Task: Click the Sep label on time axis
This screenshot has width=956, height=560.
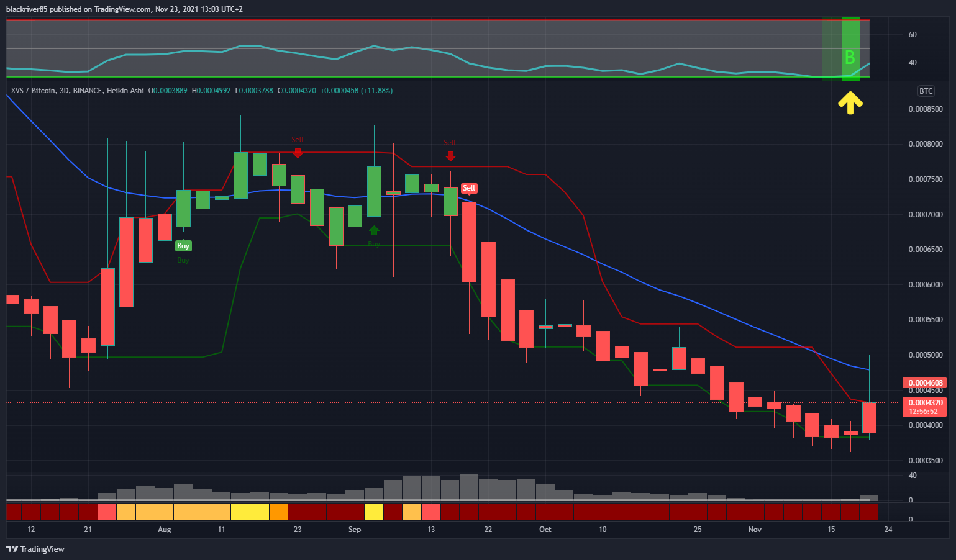Action: click(x=355, y=530)
